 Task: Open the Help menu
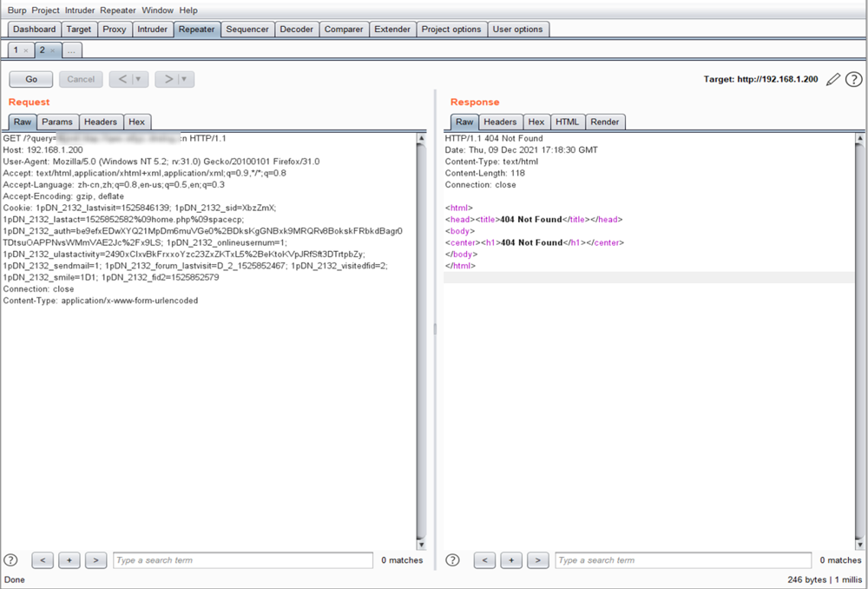coord(188,10)
